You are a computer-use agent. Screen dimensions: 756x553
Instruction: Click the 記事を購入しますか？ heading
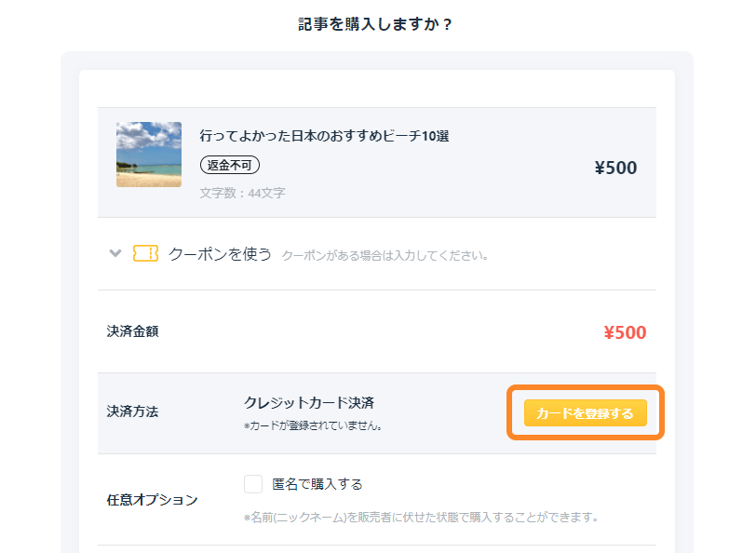pos(375,24)
